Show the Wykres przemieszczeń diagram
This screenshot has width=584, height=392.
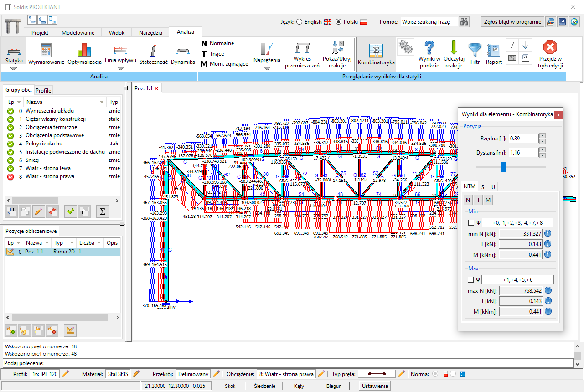302,48
